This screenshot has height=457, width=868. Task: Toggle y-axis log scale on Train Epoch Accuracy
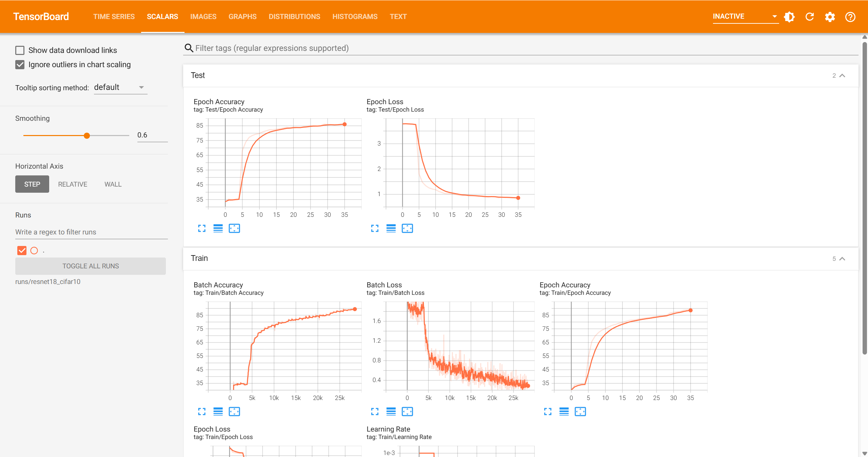564,412
